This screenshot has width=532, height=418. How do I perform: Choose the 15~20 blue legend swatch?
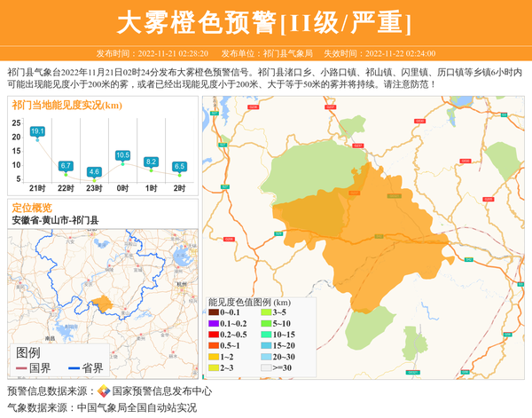point(264,344)
